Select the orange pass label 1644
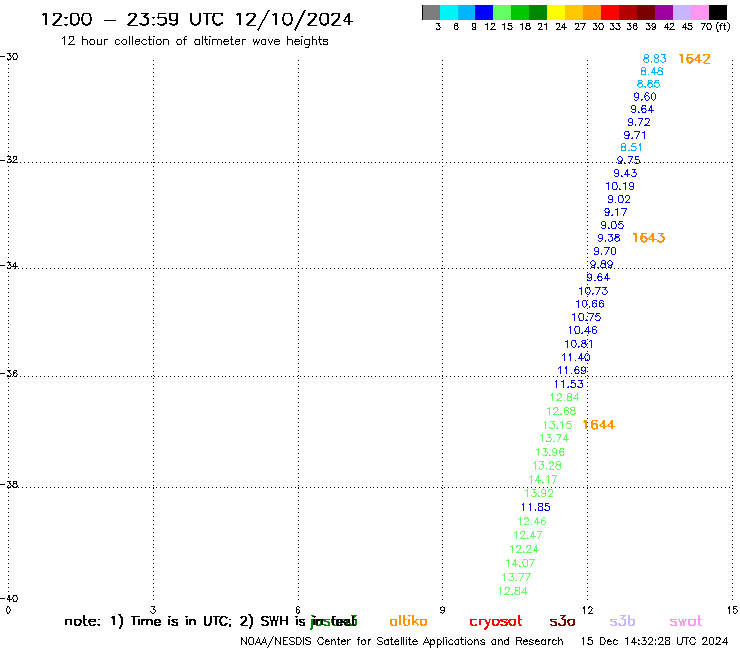The height and width of the screenshot is (650, 740). pyautogui.click(x=599, y=425)
